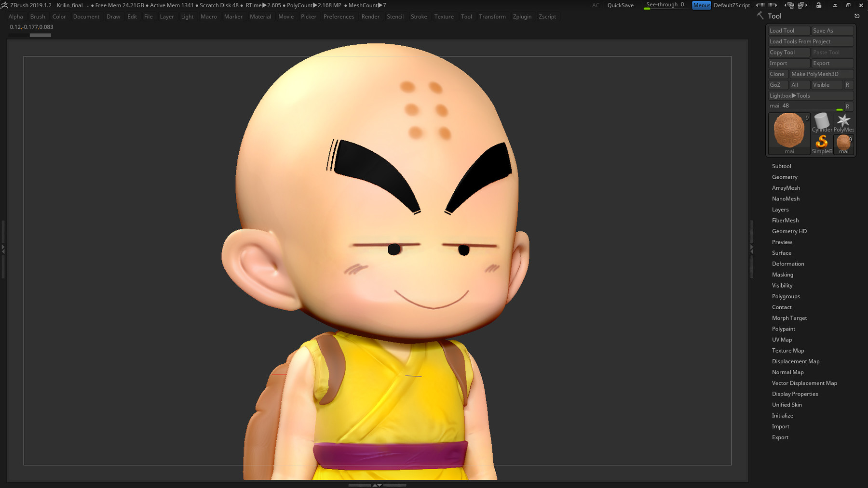Screen dimensions: 868x488
Task: Expand the NanoMesh section
Action: (786, 199)
